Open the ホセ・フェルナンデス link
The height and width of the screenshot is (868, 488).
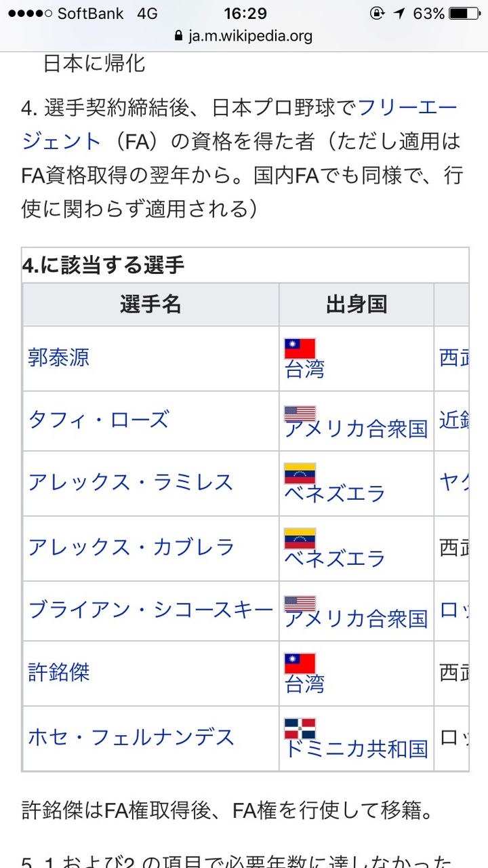point(131,737)
